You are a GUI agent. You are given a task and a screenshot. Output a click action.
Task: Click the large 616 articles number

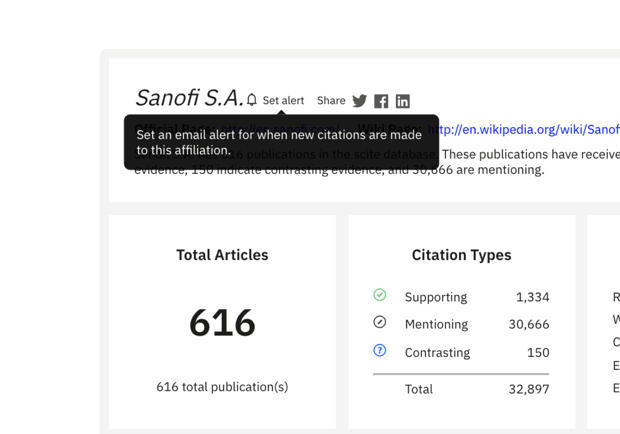(x=222, y=322)
